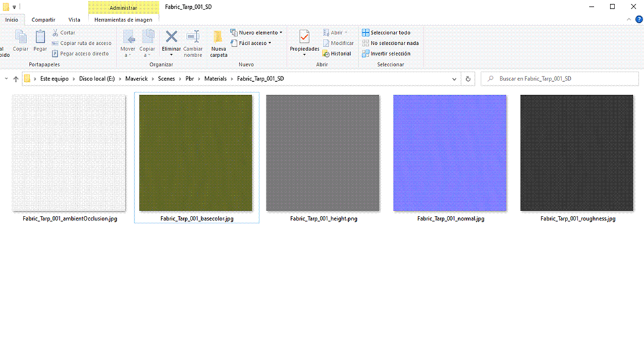
Task: Click the Cambiar nombre rename icon
Action: 193,38
